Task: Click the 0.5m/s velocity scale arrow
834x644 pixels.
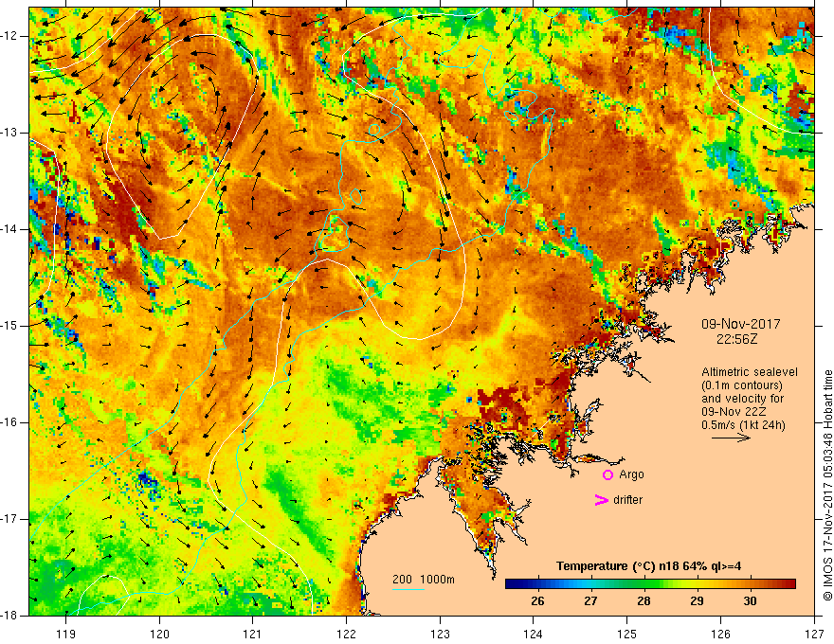Action: 732,438
